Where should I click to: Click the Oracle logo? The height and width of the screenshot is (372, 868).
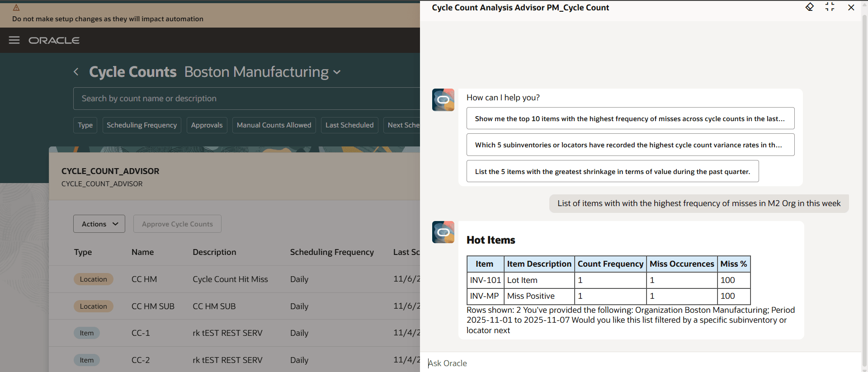(x=54, y=40)
